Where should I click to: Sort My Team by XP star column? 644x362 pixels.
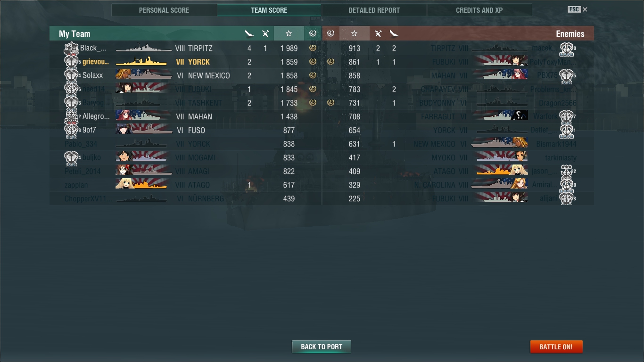[289, 33]
